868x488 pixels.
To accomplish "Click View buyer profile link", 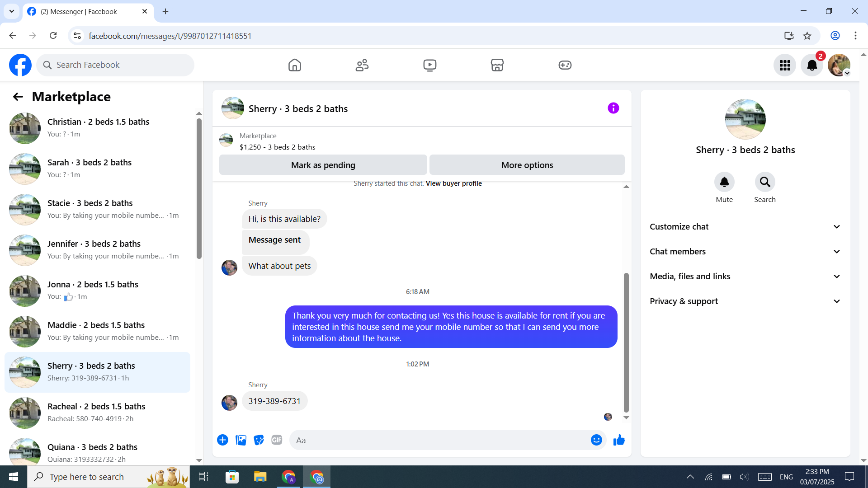I will [x=453, y=183].
